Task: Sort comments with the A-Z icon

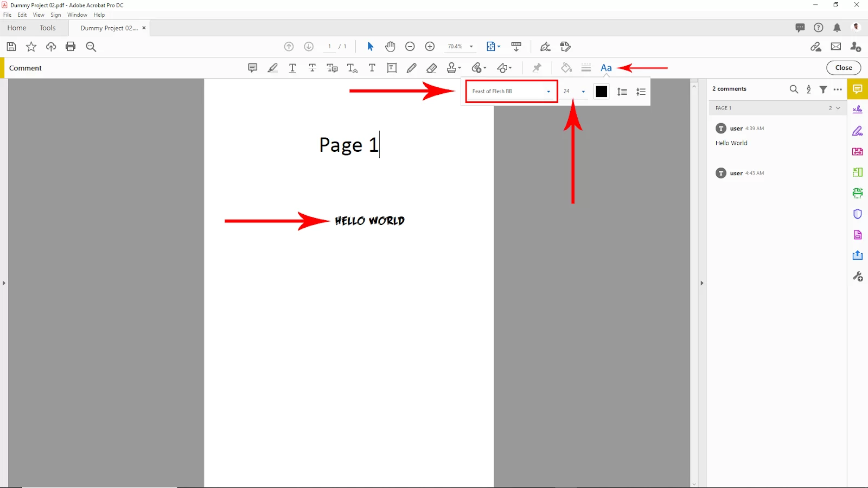Action: (x=809, y=89)
